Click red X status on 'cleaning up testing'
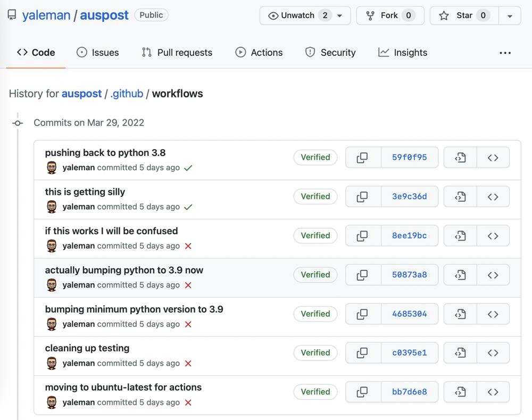 click(188, 364)
